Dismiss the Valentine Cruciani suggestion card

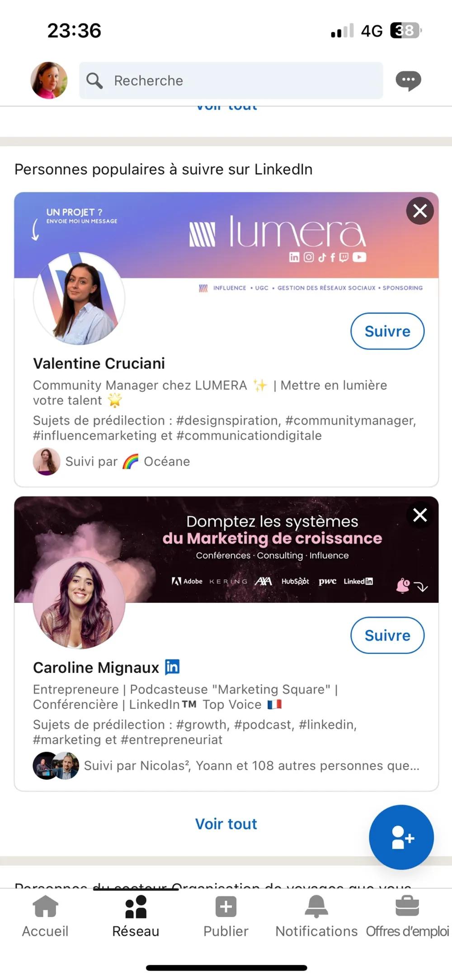(x=420, y=211)
